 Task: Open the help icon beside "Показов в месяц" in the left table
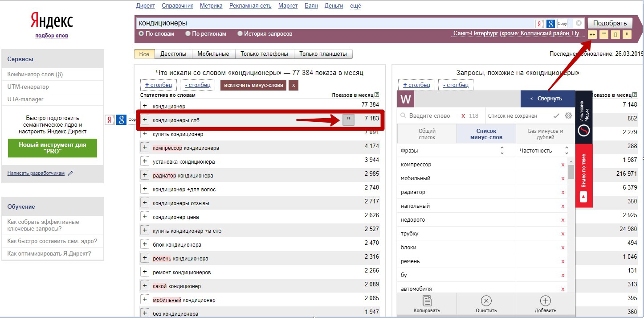[377, 95]
